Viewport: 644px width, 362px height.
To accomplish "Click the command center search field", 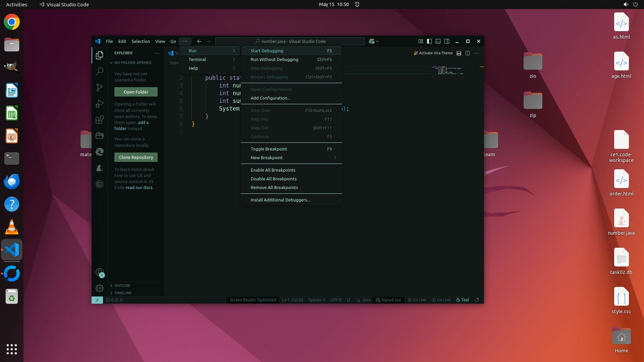I will click(x=290, y=41).
